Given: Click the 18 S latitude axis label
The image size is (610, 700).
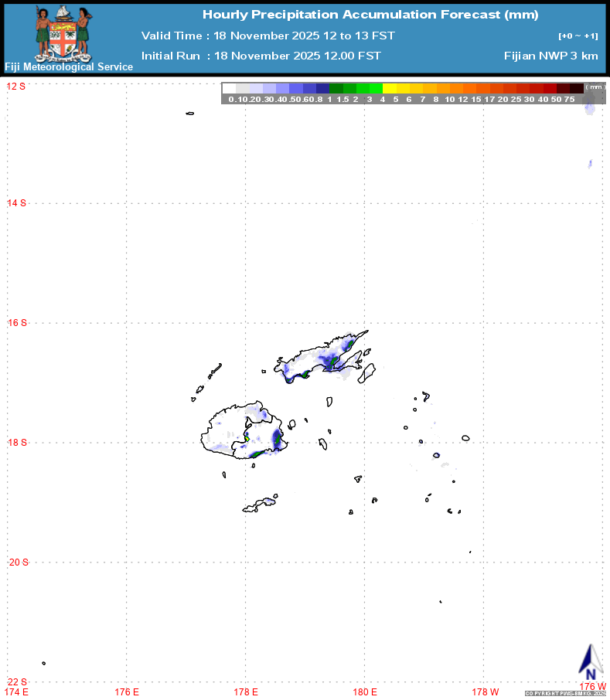Looking at the screenshot, I should coord(16,443).
